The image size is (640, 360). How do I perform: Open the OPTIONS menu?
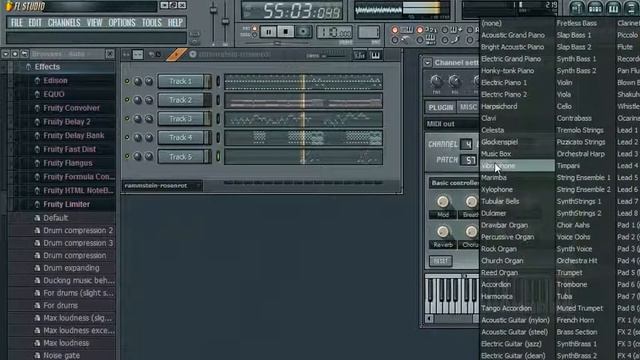122,22
